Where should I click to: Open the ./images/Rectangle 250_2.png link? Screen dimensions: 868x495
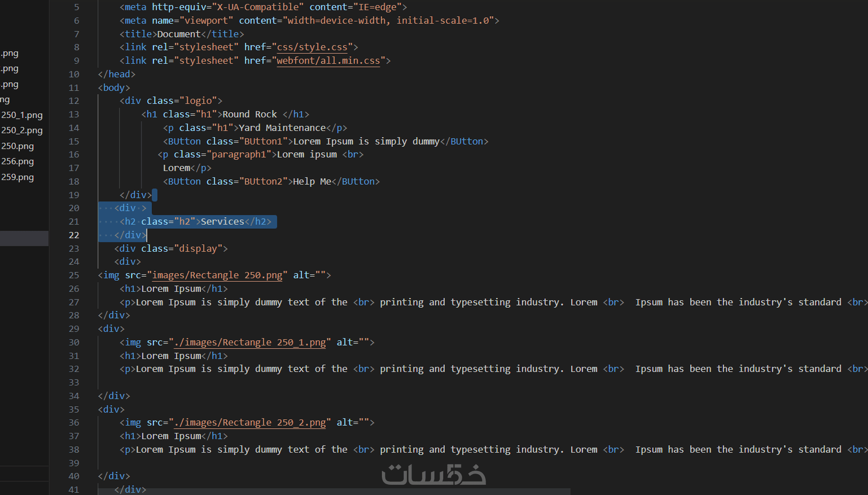pyautogui.click(x=249, y=423)
